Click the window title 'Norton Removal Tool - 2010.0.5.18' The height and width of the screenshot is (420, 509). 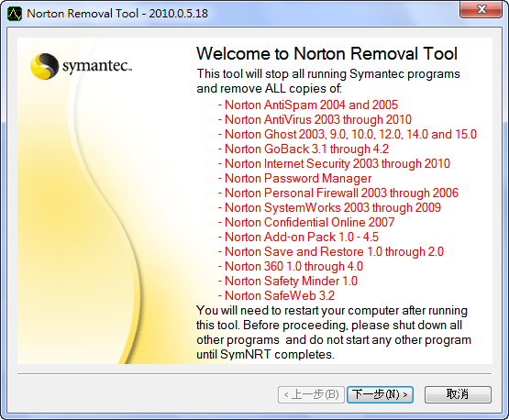coord(117,14)
